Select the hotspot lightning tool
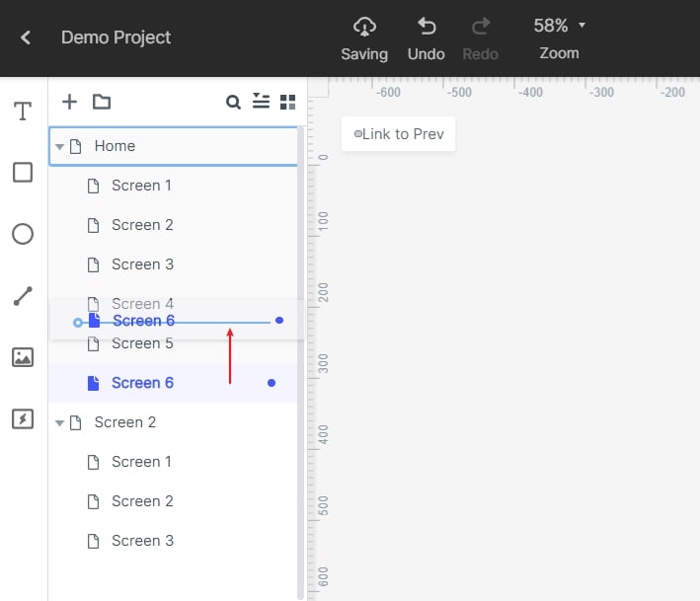This screenshot has width=700, height=601. [23, 419]
